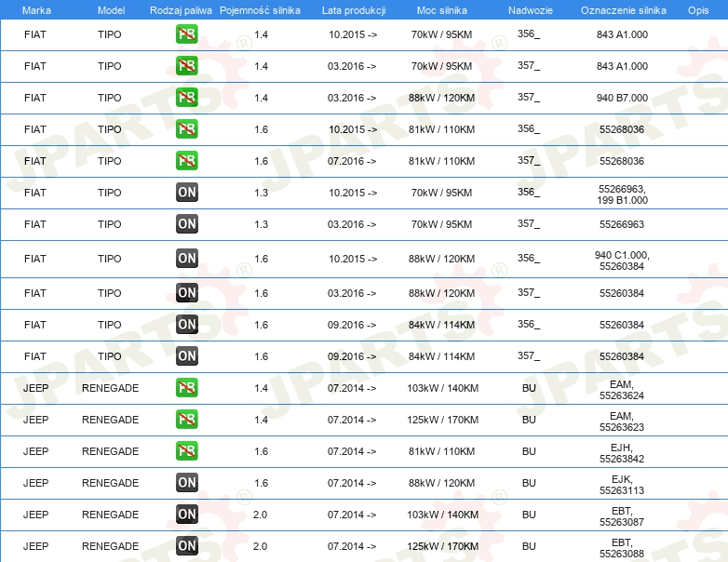Image resolution: width=728 pixels, height=562 pixels.
Task: Click the ON diesel icon for engine 55263088
Action: click(x=186, y=546)
